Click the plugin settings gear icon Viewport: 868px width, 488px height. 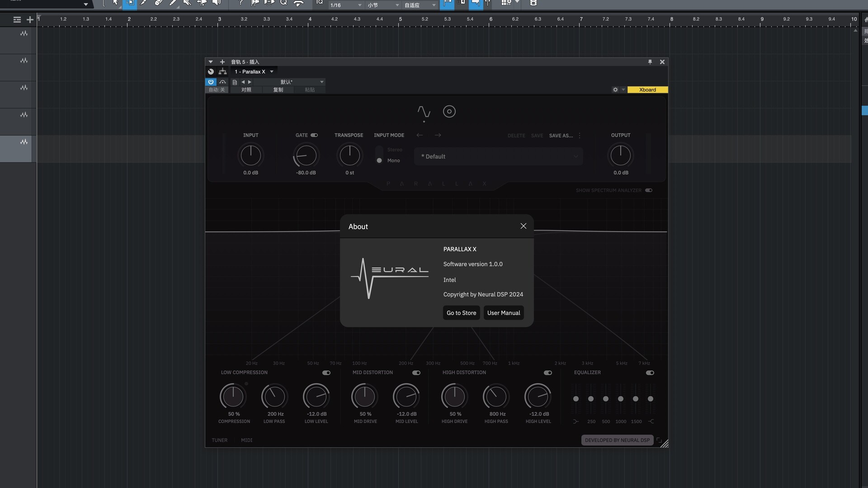pyautogui.click(x=615, y=89)
